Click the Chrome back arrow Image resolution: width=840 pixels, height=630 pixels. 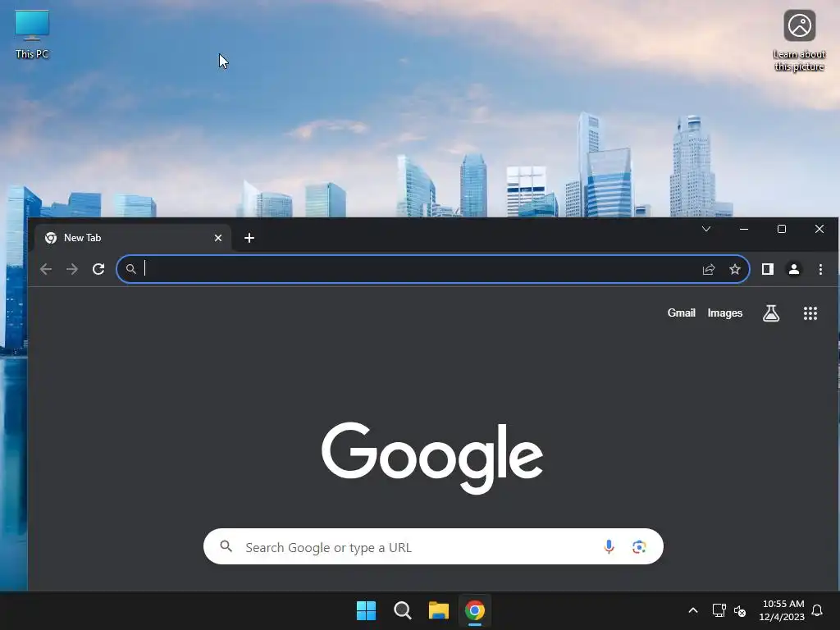(x=46, y=269)
